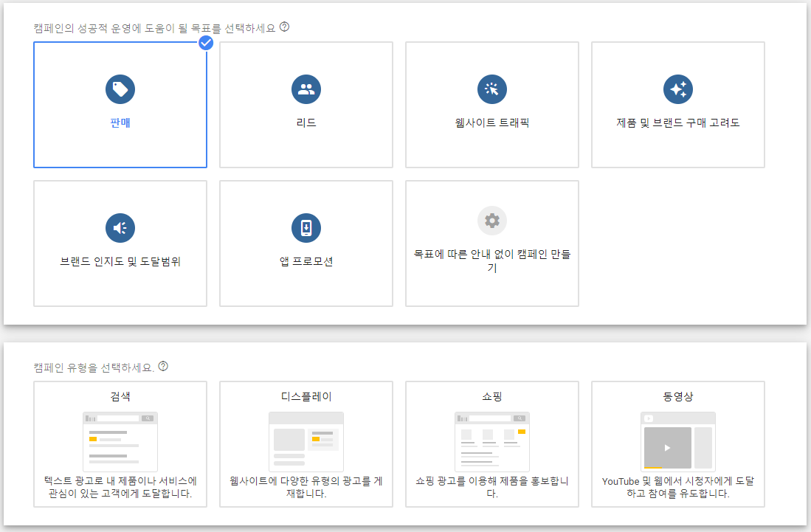The image size is (811, 532).
Task: Click the blue checkmark on the 판매 card
Action: [x=206, y=43]
